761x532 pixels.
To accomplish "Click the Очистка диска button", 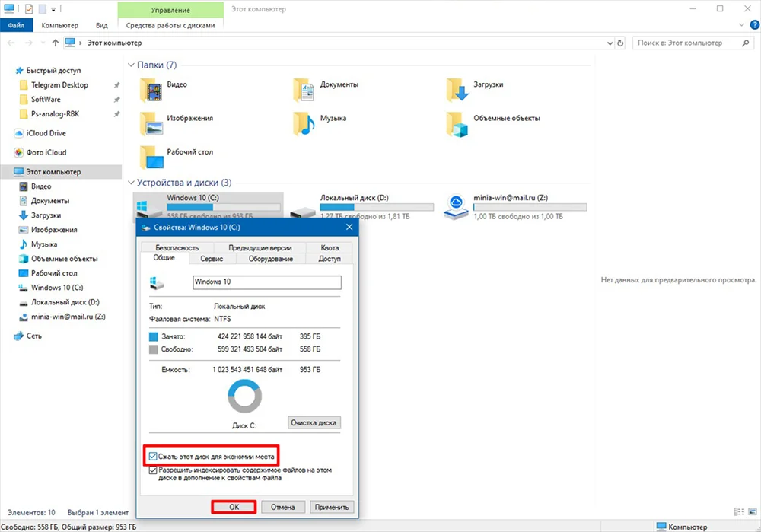I will pyautogui.click(x=314, y=422).
